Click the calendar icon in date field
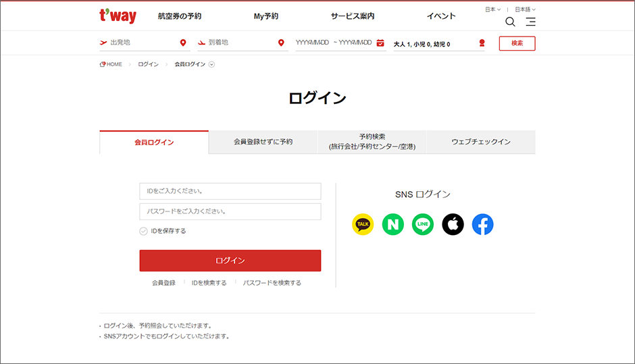Screen dimensions: 635x364 pyautogui.click(x=380, y=43)
